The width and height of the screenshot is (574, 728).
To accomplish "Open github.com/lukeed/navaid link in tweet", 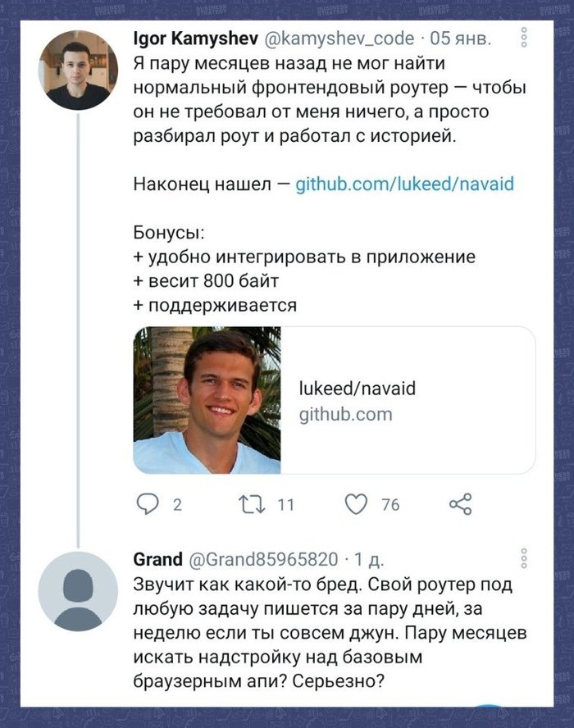I will click(404, 184).
